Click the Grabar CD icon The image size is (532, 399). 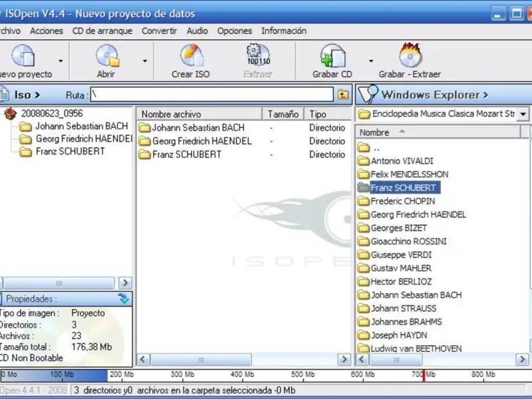tap(332, 55)
